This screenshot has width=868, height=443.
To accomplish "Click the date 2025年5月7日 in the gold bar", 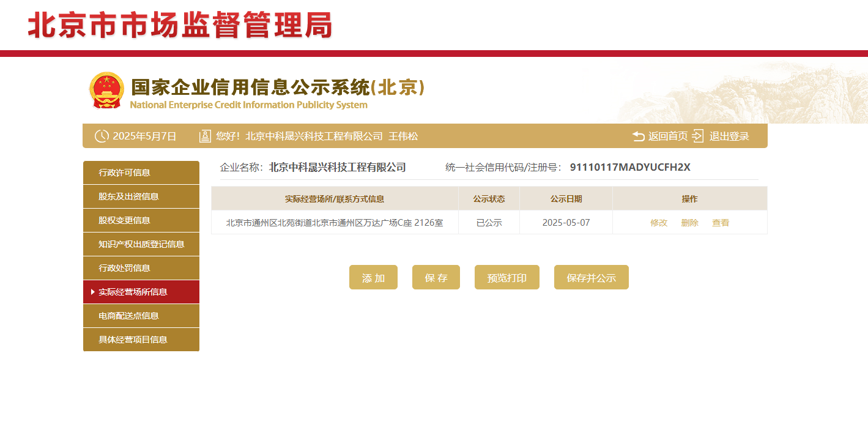I will point(144,136).
